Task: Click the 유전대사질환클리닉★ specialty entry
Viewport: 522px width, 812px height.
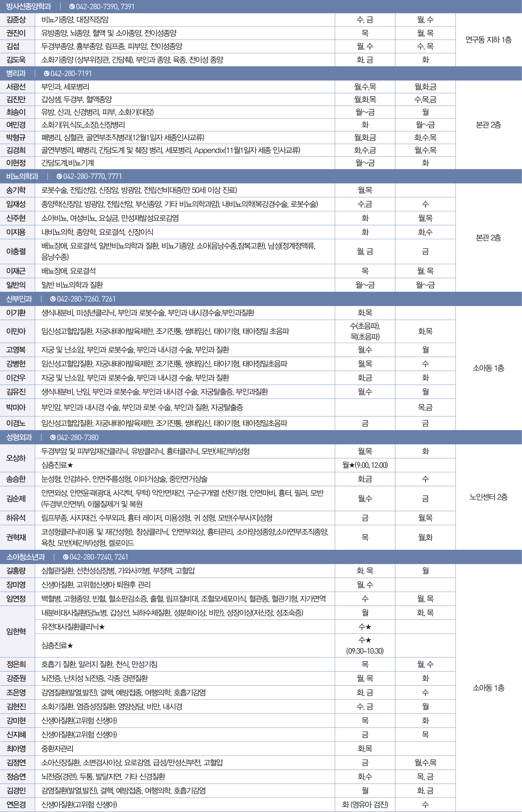Action: 73,627
